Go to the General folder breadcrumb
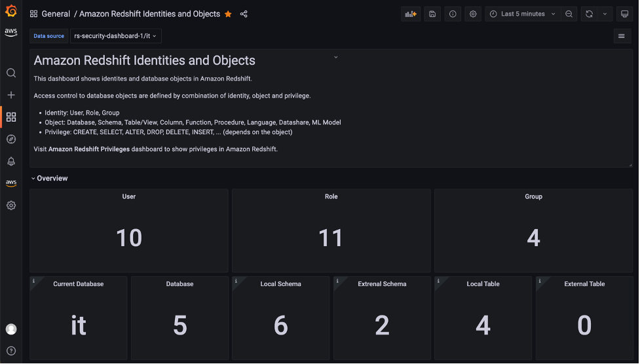 (x=56, y=14)
